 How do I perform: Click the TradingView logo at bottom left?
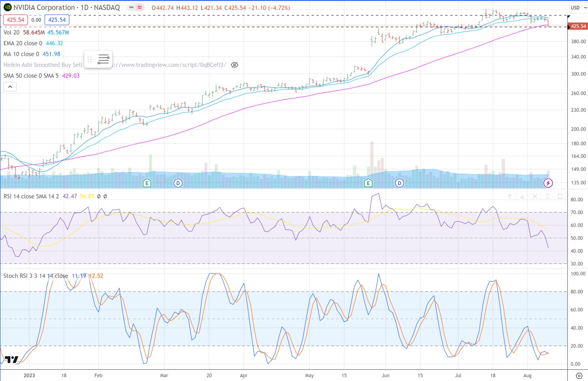coord(12,360)
